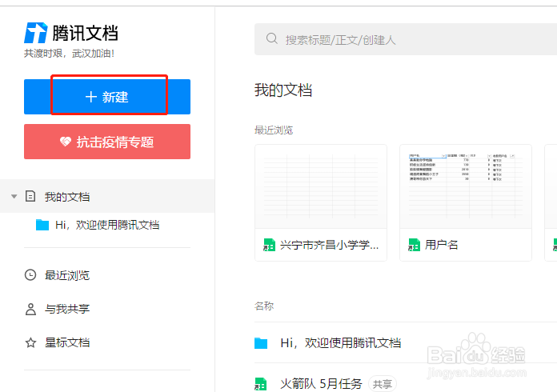Open list item Hi，欢迎使用腾讯文档
This screenshot has height=392, width=557.
tap(341, 343)
